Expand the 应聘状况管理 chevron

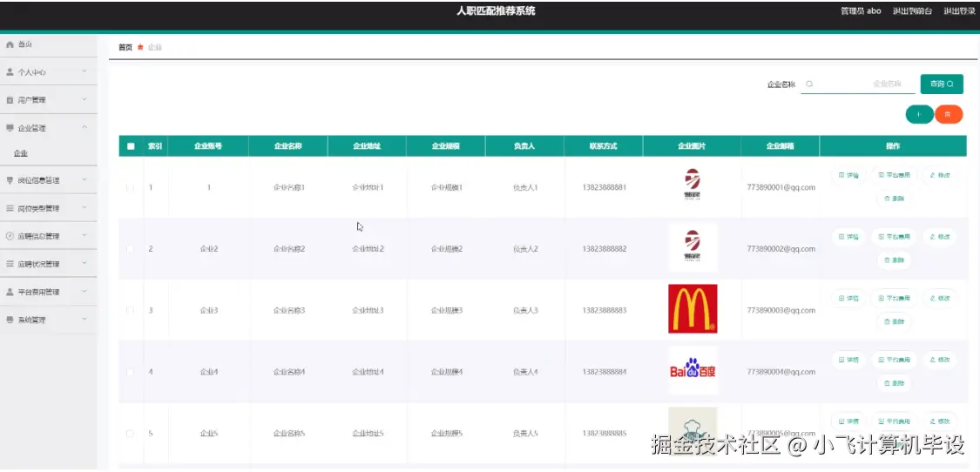coord(84,264)
